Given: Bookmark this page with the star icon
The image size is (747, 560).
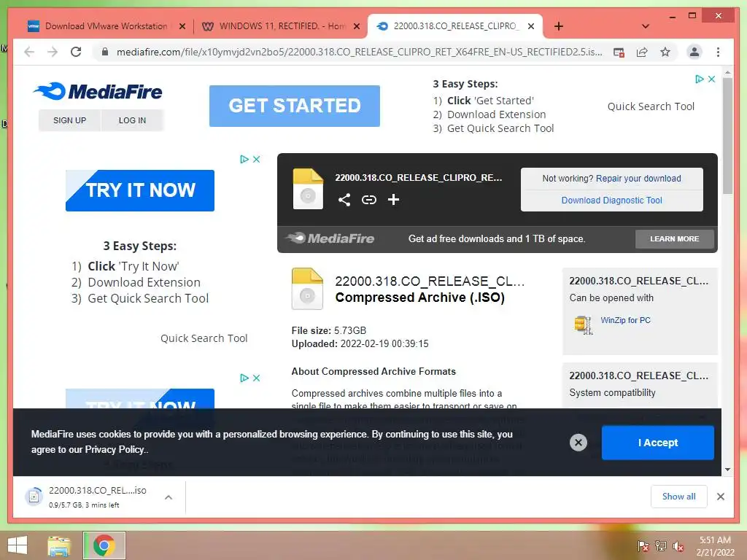Looking at the screenshot, I should (665, 52).
